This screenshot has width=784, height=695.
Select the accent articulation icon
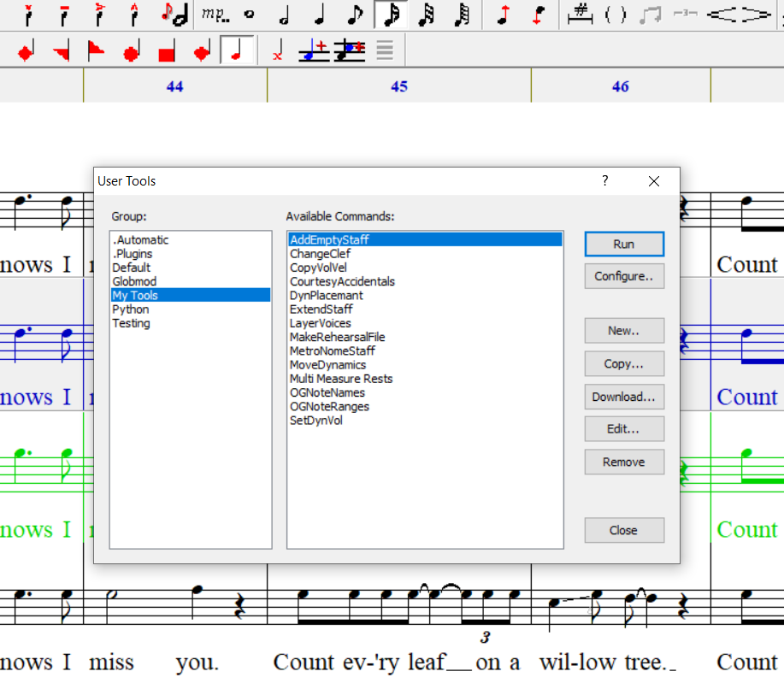click(99, 15)
